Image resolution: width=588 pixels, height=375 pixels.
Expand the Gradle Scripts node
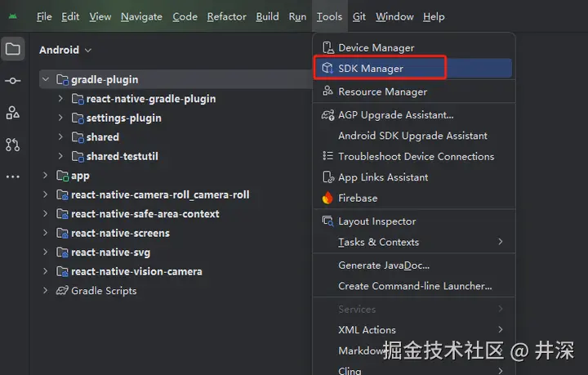click(x=46, y=291)
